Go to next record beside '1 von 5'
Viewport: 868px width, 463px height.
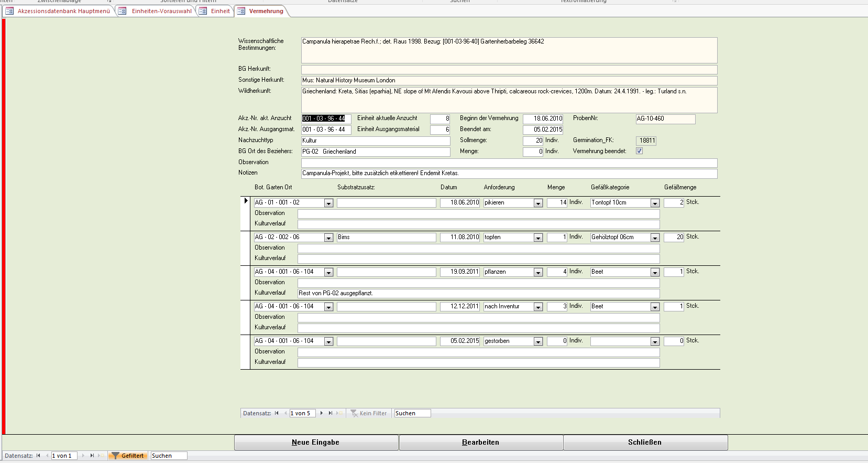(321, 413)
